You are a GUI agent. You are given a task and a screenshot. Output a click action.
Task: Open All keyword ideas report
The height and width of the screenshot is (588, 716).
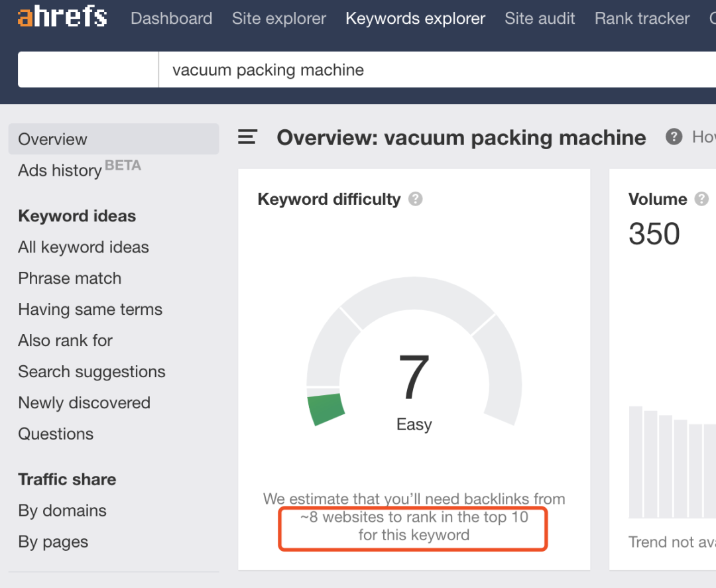point(84,247)
